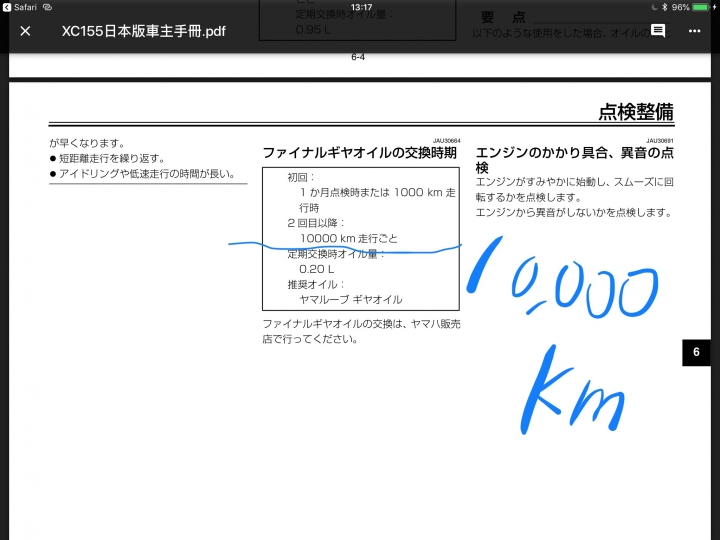Select the label 2 回目以降:
This screenshot has width=720, height=540.
click(x=316, y=223)
